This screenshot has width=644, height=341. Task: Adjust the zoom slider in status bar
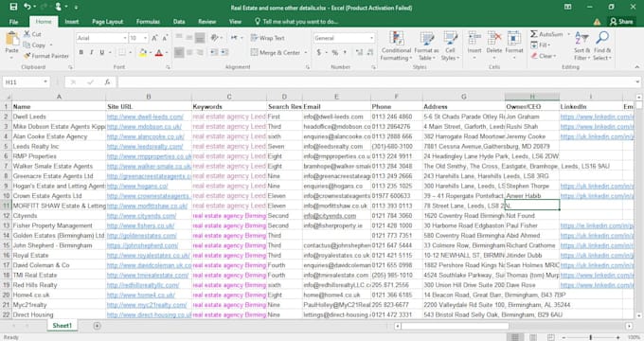coord(591,337)
